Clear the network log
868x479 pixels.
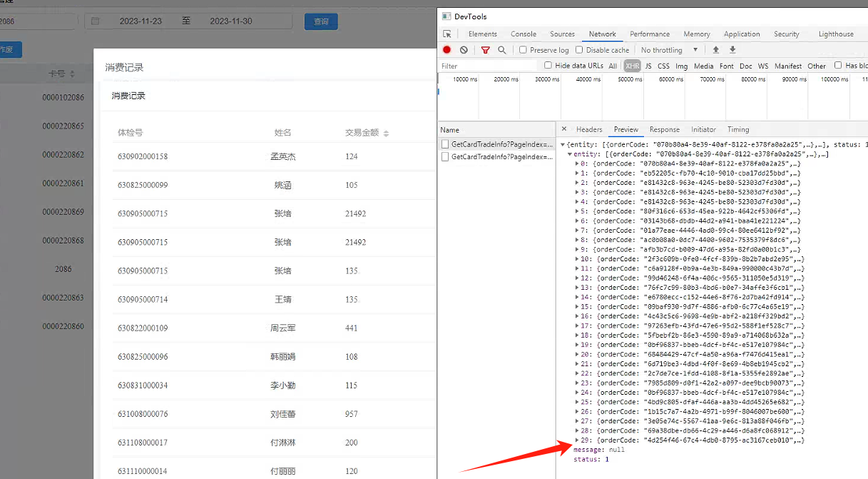[x=464, y=50]
